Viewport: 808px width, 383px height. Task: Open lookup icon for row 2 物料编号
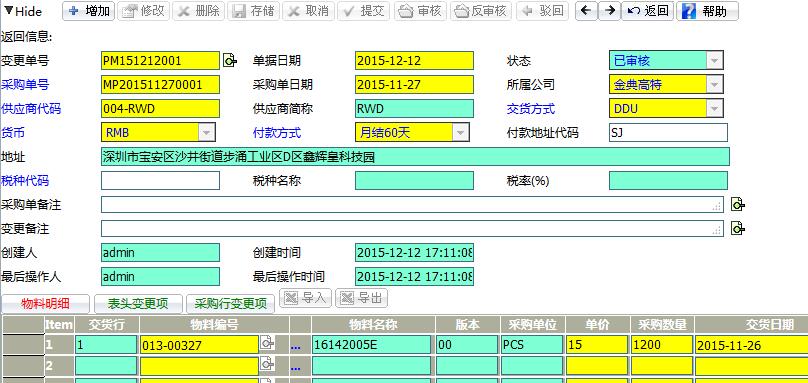pos(267,364)
